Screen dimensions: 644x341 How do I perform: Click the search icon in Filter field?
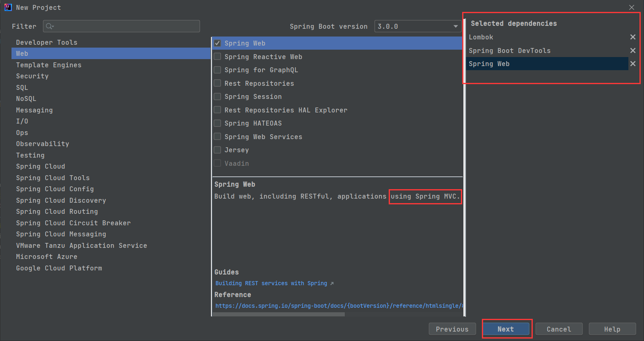point(50,26)
